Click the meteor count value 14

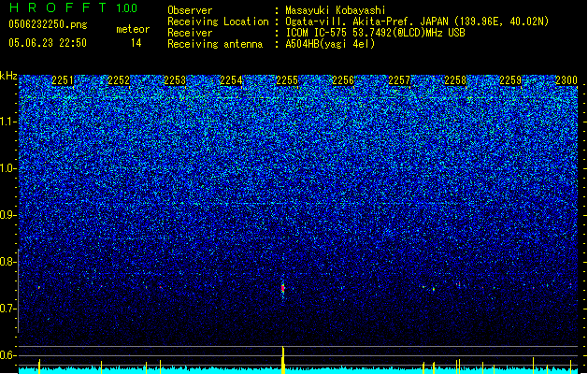point(136,43)
